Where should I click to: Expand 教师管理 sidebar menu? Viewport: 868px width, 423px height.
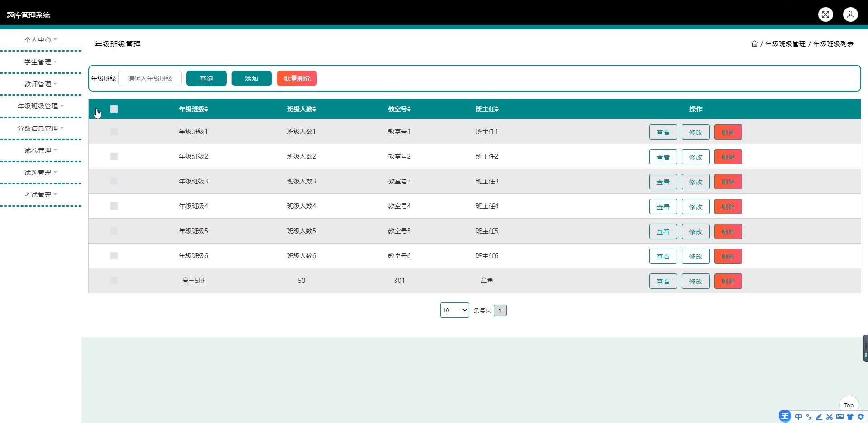[x=41, y=84]
